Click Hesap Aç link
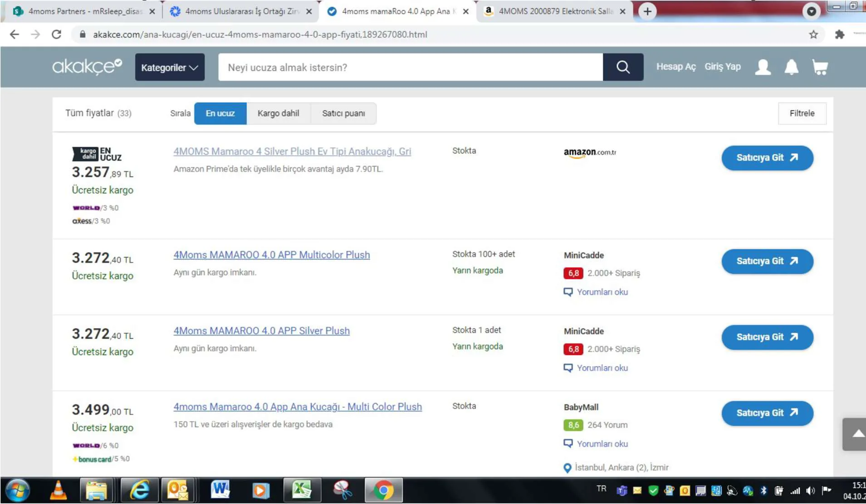The width and height of the screenshot is (866, 504). pyautogui.click(x=676, y=67)
